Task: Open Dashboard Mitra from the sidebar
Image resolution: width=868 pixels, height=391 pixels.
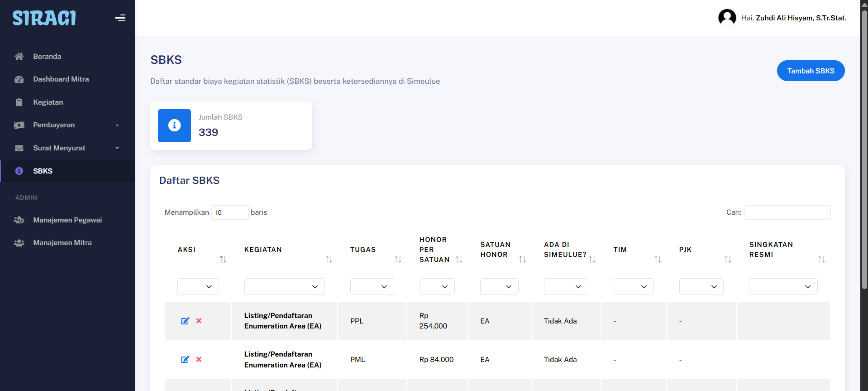Action: 61,79
